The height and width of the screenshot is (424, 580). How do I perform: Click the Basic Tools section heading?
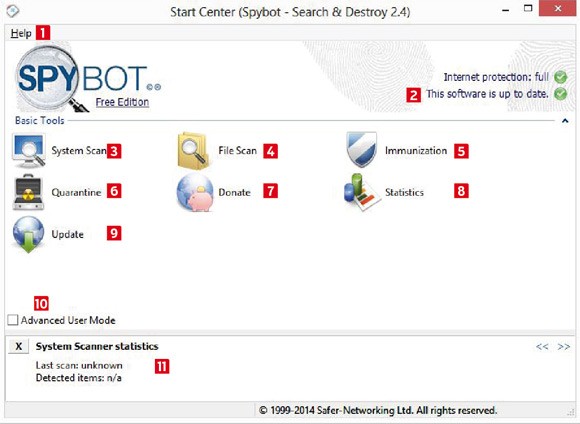[40, 121]
